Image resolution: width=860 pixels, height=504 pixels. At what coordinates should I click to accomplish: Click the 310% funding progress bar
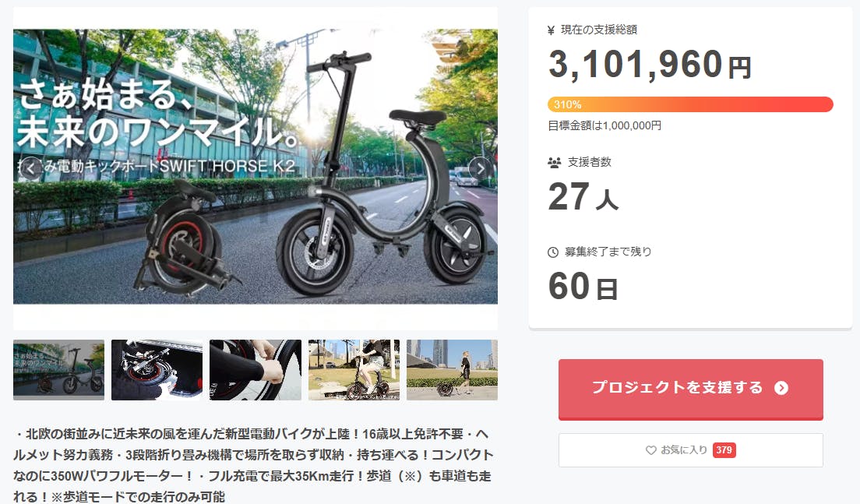(x=690, y=104)
